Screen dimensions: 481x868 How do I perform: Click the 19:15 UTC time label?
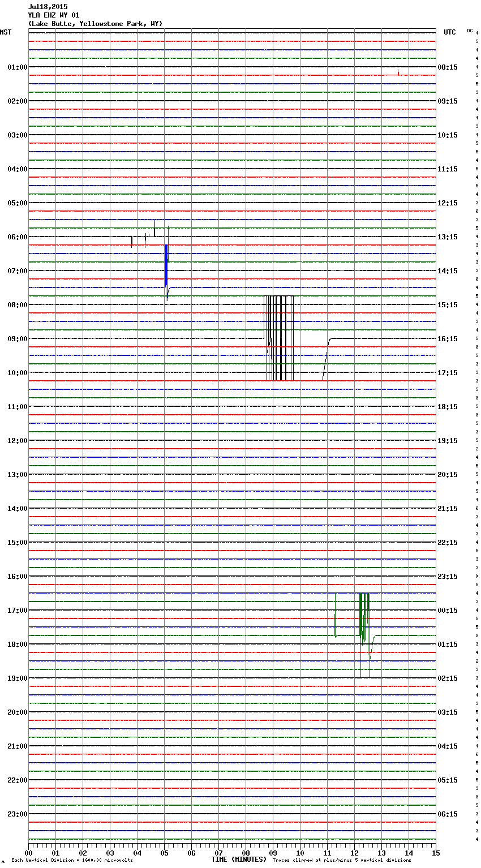pos(448,441)
